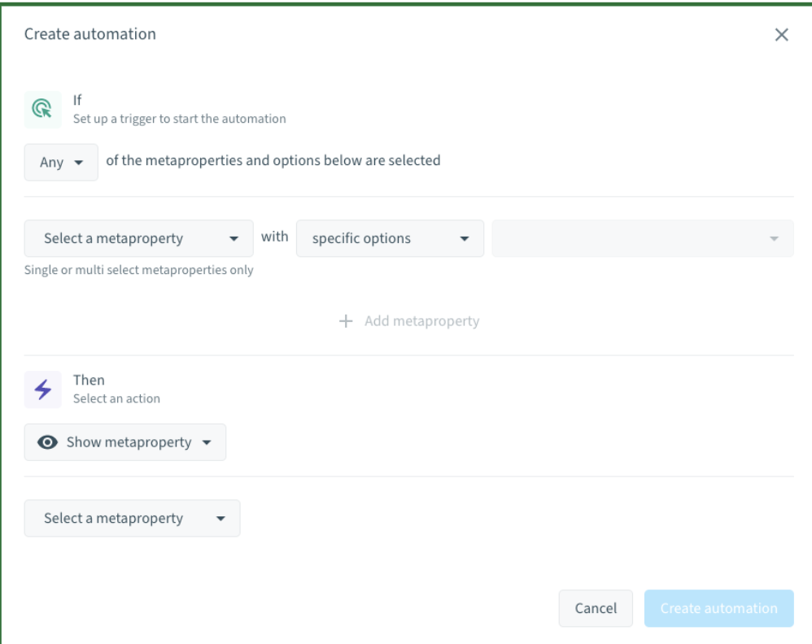Viewport: 812px width, 644px height.
Task: Close the Create automation dialog
Action: click(781, 35)
